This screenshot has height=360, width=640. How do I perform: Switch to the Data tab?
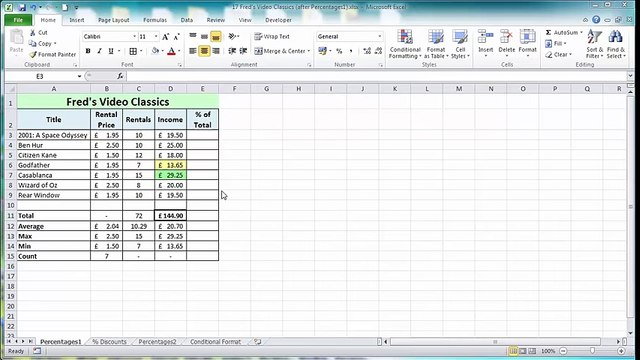187,20
